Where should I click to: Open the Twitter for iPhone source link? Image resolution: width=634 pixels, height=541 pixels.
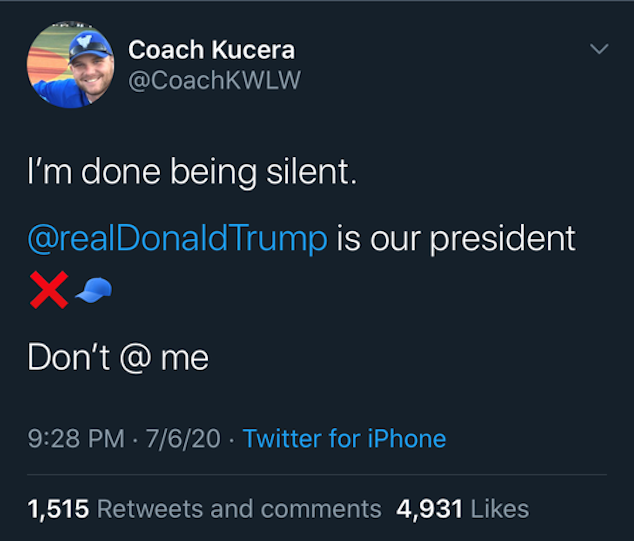(344, 439)
